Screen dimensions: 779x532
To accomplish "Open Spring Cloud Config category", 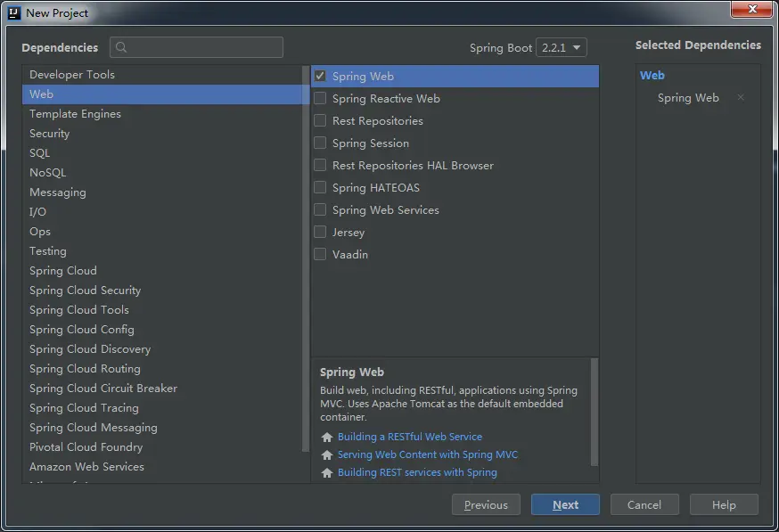I will pos(162,330).
